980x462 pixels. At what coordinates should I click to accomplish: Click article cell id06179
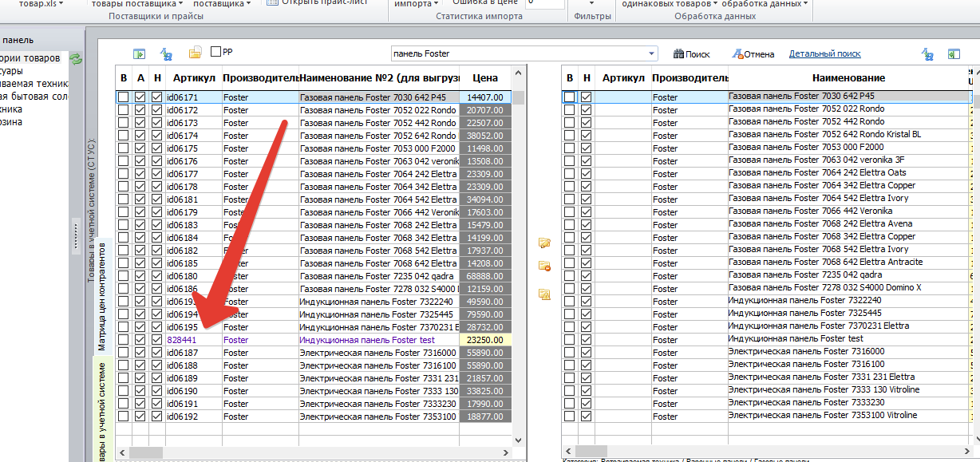(x=193, y=212)
